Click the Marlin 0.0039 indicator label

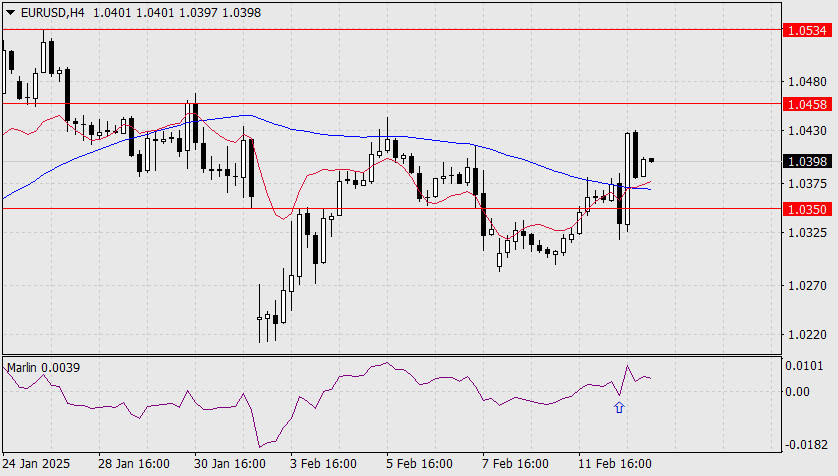click(x=43, y=368)
